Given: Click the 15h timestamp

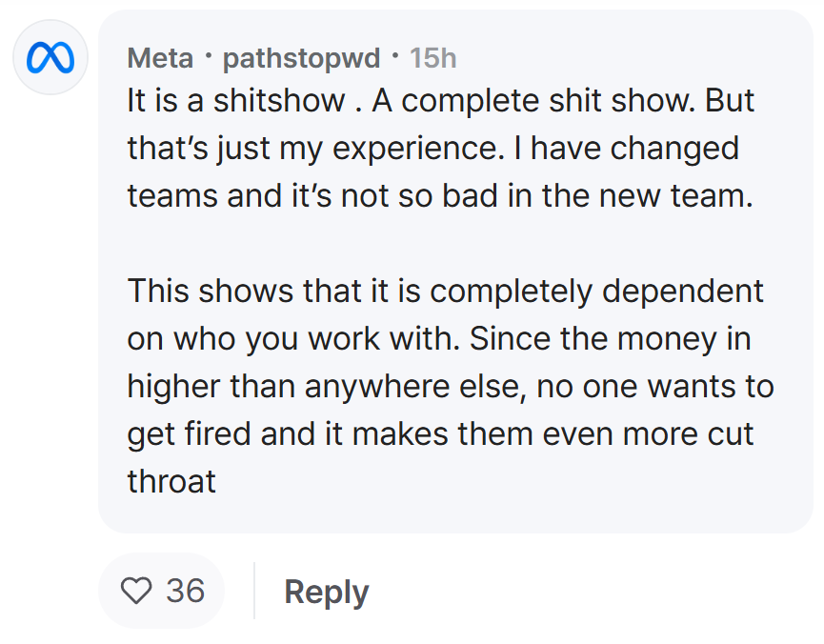Looking at the screenshot, I should [x=433, y=58].
